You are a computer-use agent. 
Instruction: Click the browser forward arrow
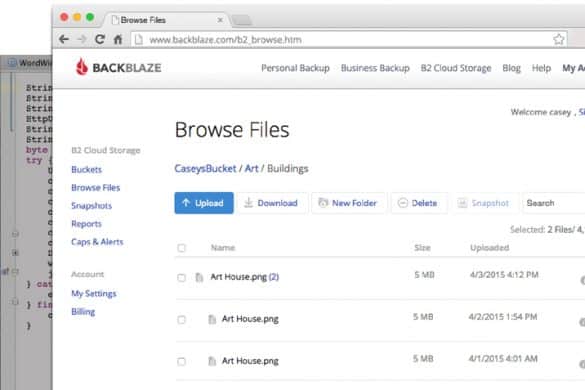tap(82, 39)
